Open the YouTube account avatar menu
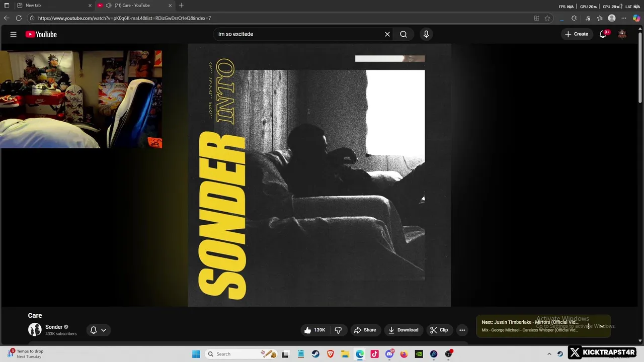644x362 pixels. [x=622, y=34]
